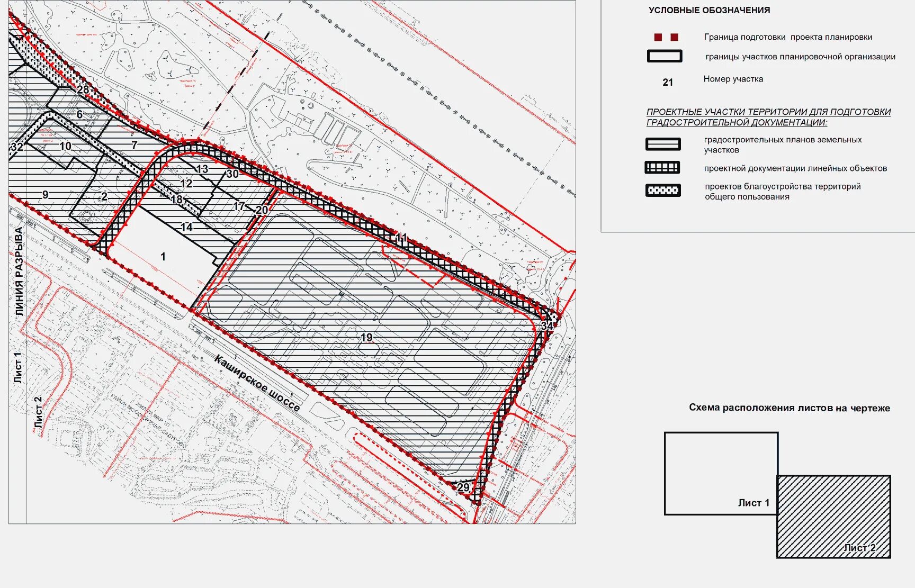The height and width of the screenshot is (588, 915).
Task: Click legend sample plot number 21
Action: pos(668,82)
